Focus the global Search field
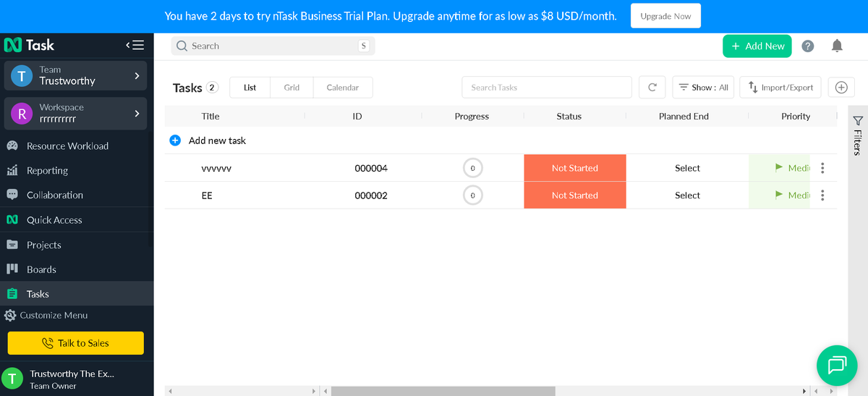This screenshot has width=868, height=396. 273,46
